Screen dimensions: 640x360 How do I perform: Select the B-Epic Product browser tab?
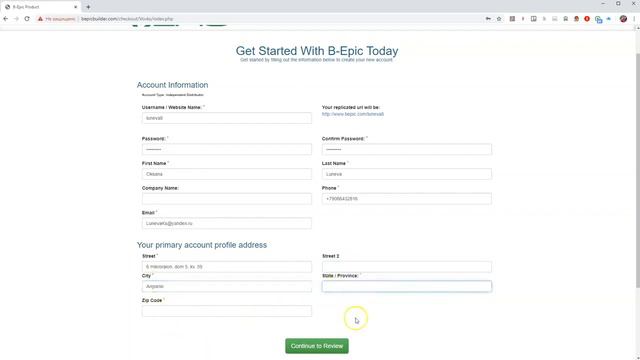pos(41,7)
